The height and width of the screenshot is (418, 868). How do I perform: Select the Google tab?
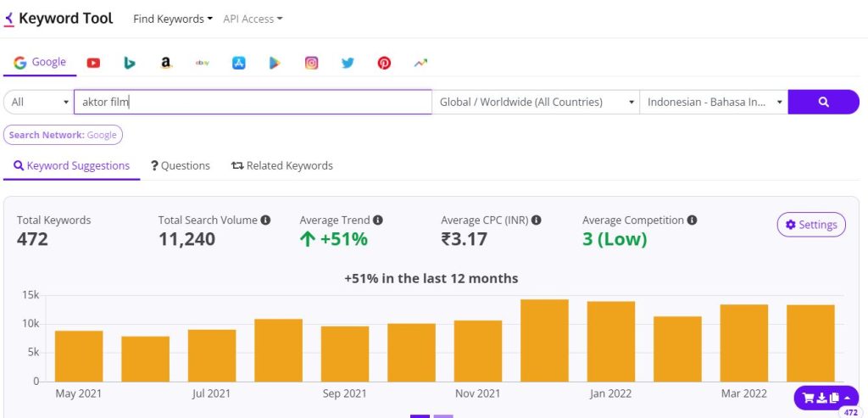pyautogui.click(x=40, y=63)
